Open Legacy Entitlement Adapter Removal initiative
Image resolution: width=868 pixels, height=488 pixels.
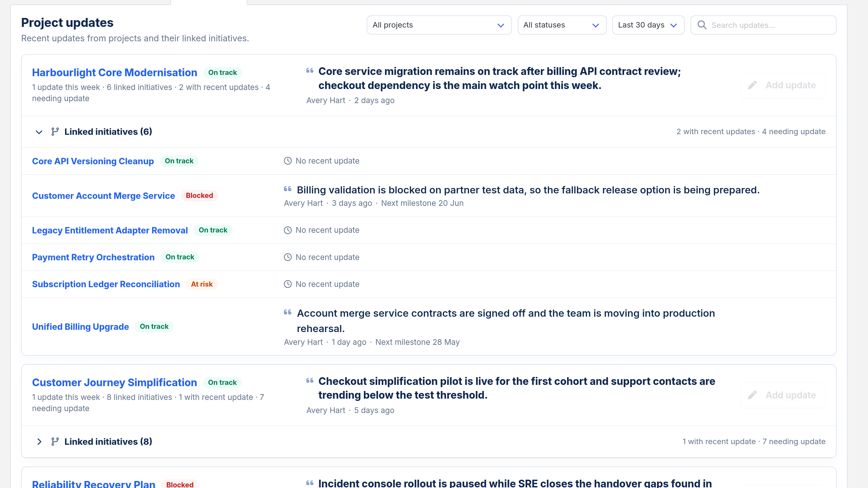pyautogui.click(x=110, y=230)
